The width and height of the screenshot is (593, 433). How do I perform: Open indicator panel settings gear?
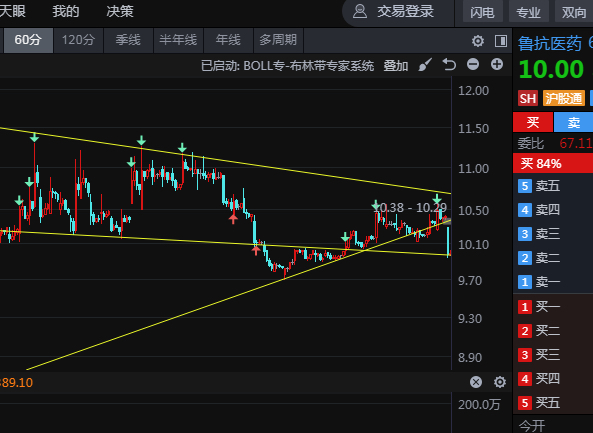click(x=500, y=382)
